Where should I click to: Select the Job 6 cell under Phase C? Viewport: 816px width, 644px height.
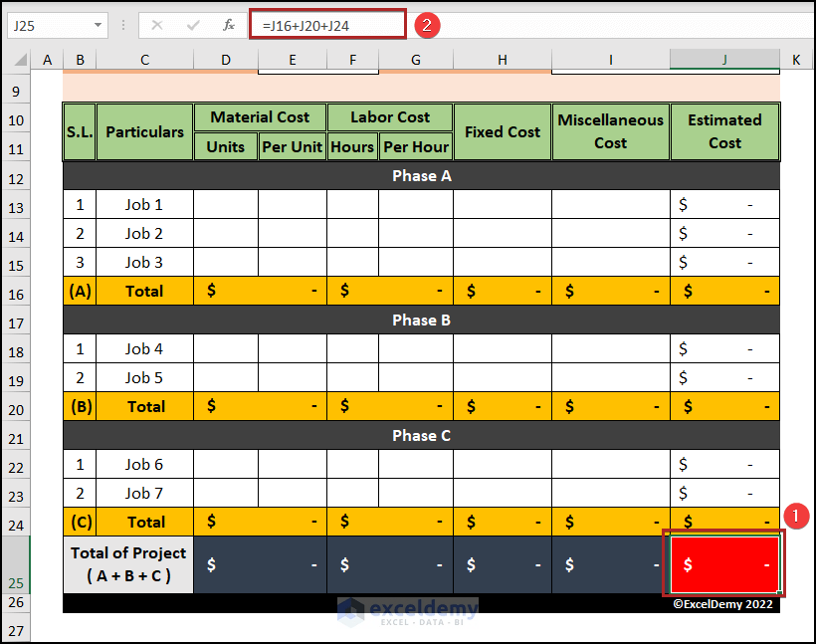[x=144, y=464]
